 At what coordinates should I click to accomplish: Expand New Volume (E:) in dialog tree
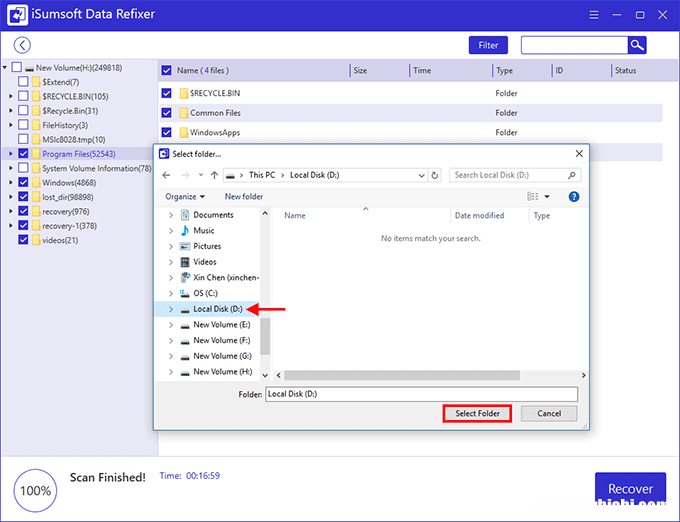(x=171, y=325)
